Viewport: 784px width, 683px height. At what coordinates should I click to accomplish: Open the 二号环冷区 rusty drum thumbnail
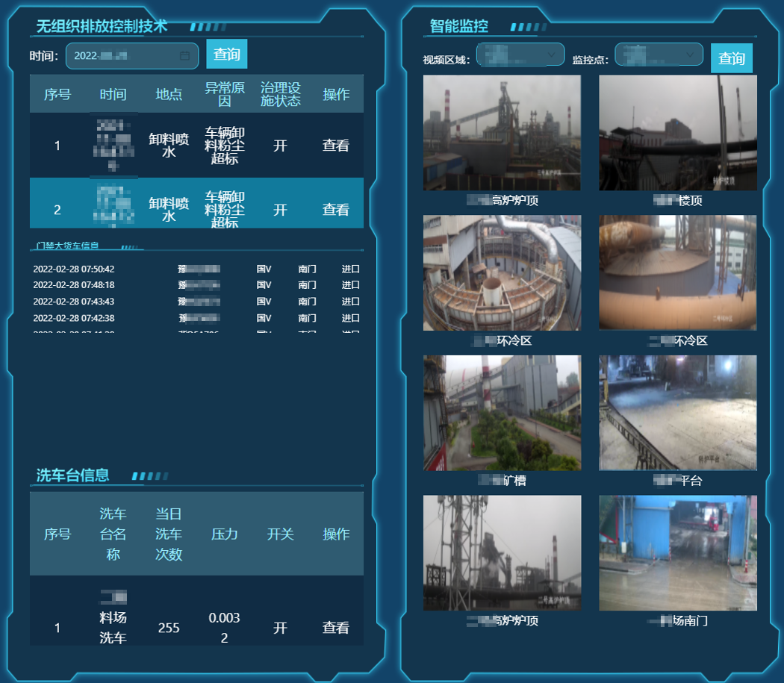(x=678, y=273)
